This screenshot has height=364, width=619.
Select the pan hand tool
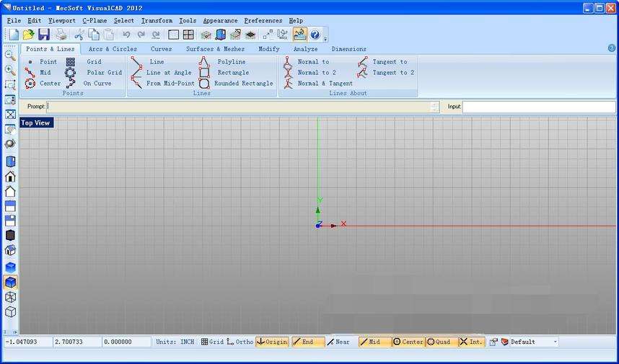10,129
